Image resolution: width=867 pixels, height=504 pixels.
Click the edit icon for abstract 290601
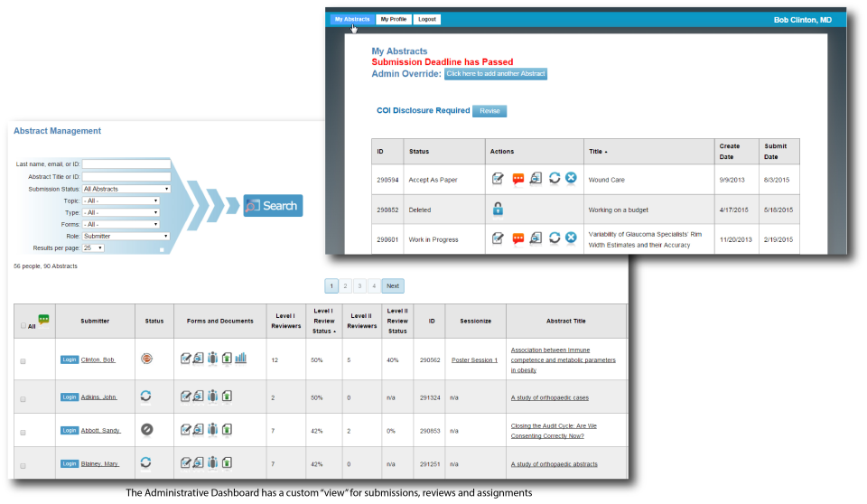tap(498, 238)
